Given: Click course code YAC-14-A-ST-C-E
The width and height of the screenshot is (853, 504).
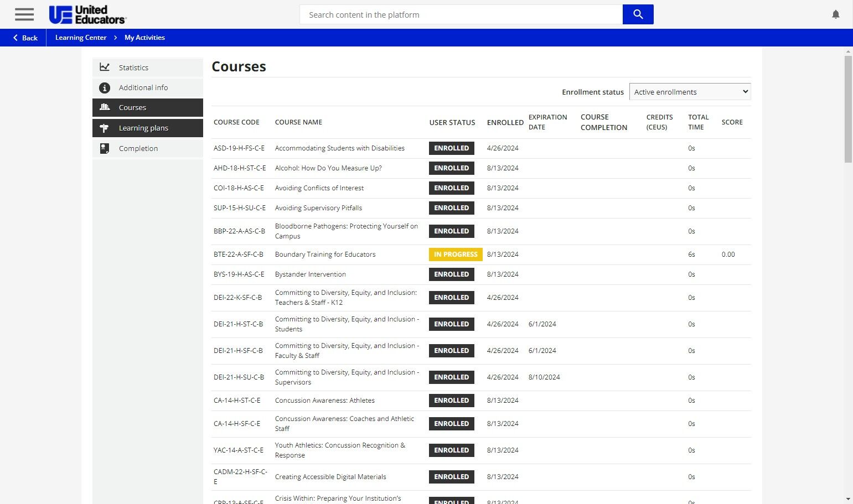Looking at the screenshot, I should click(239, 450).
